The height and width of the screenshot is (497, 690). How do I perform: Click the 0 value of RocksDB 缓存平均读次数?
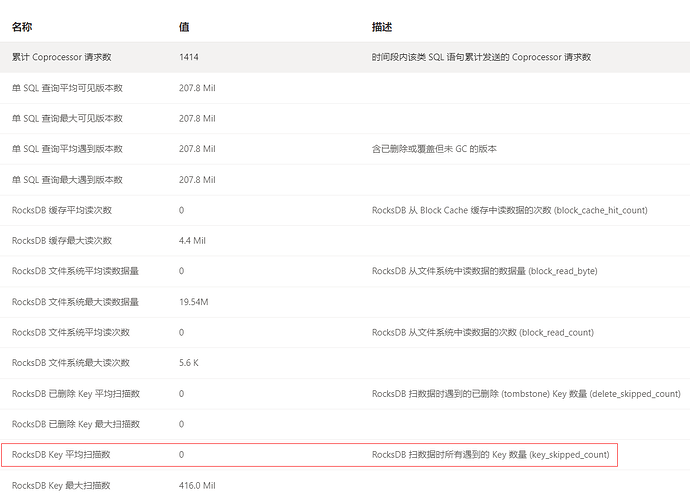[181, 210]
